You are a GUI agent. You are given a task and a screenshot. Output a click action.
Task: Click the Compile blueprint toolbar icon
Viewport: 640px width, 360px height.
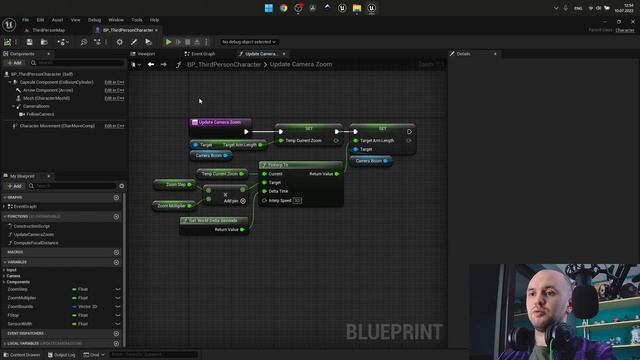click(7, 42)
